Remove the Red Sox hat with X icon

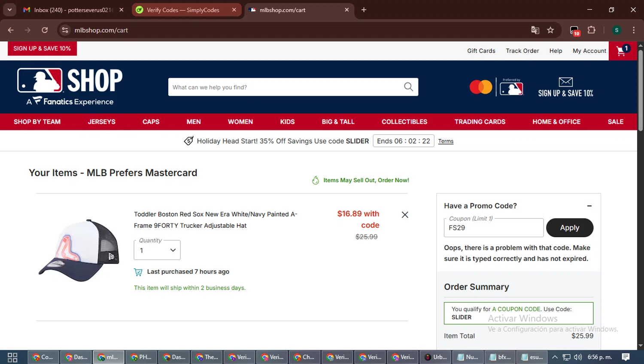coord(404,214)
